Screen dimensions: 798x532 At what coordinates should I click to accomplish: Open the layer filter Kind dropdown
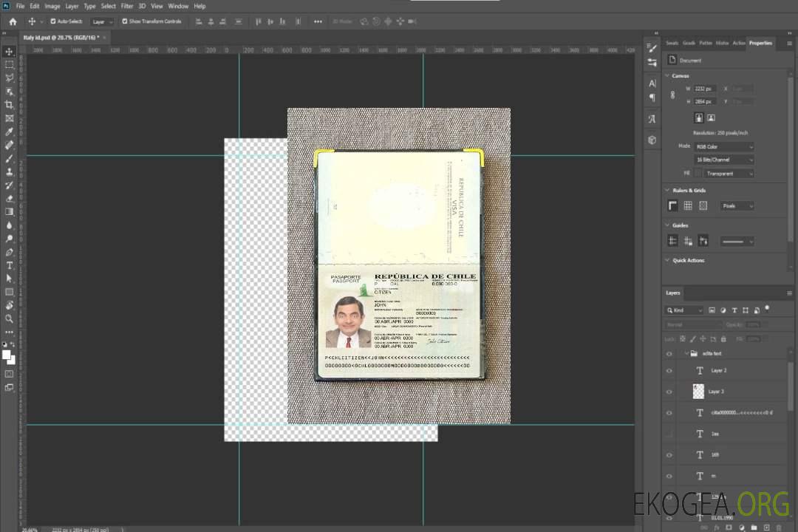[x=684, y=310]
